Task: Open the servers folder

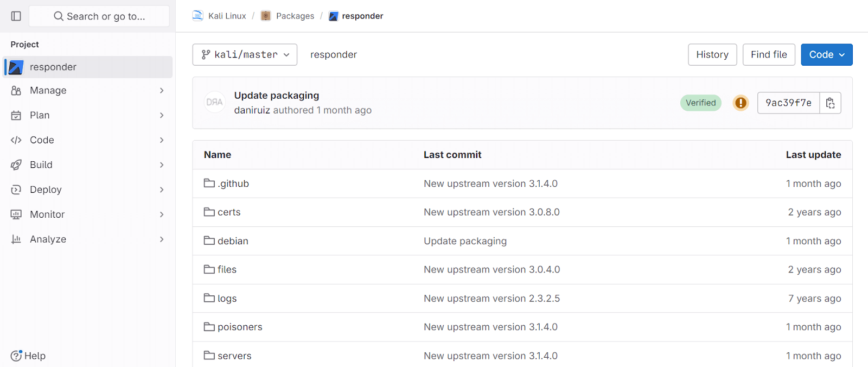Action: click(234, 356)
